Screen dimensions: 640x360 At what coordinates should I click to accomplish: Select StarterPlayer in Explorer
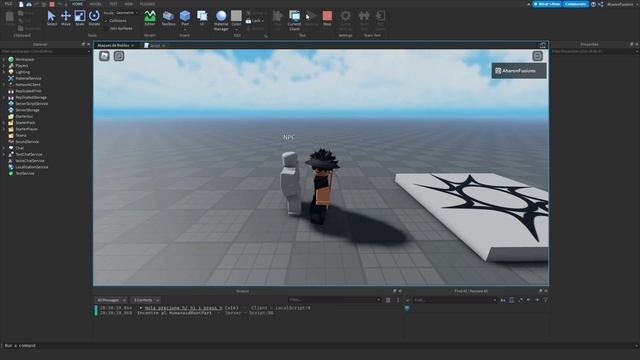[27, 129]
